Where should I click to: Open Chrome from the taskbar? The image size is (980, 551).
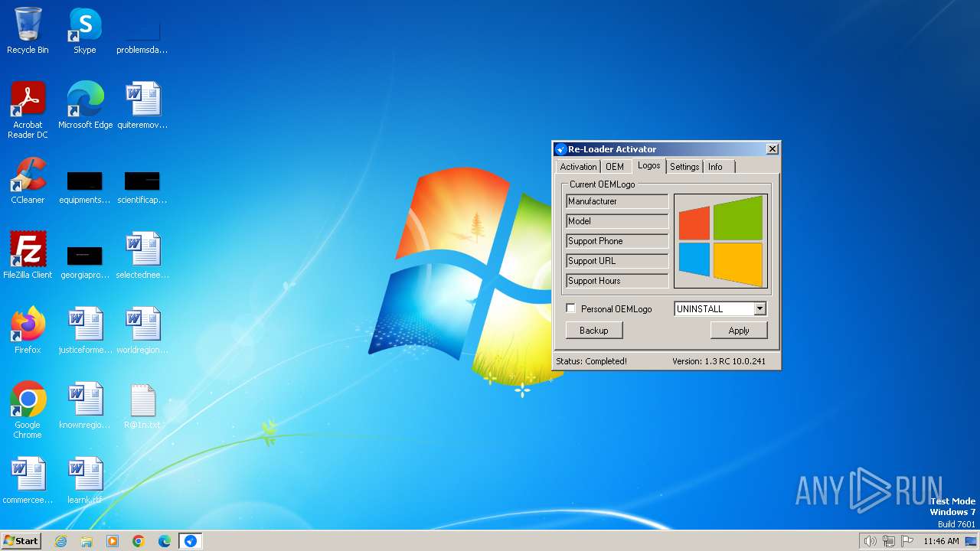pyautogui.click(x=139, y=541)
